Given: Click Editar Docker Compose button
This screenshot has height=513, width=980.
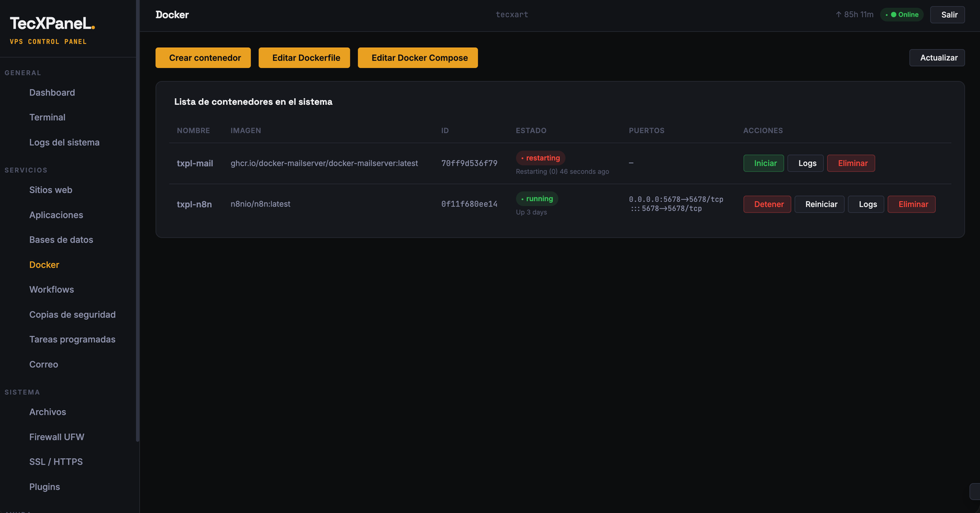Looking at the screenshot, I should point(418,58).
